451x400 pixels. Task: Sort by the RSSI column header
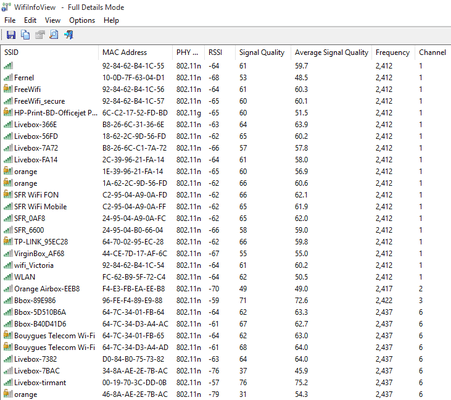tap(220, 52)
